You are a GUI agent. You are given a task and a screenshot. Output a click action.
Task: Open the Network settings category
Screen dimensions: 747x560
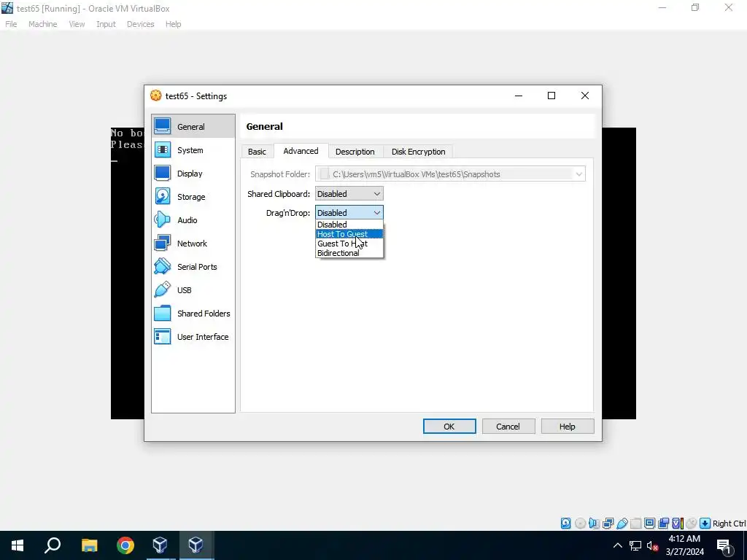(193, 244)
